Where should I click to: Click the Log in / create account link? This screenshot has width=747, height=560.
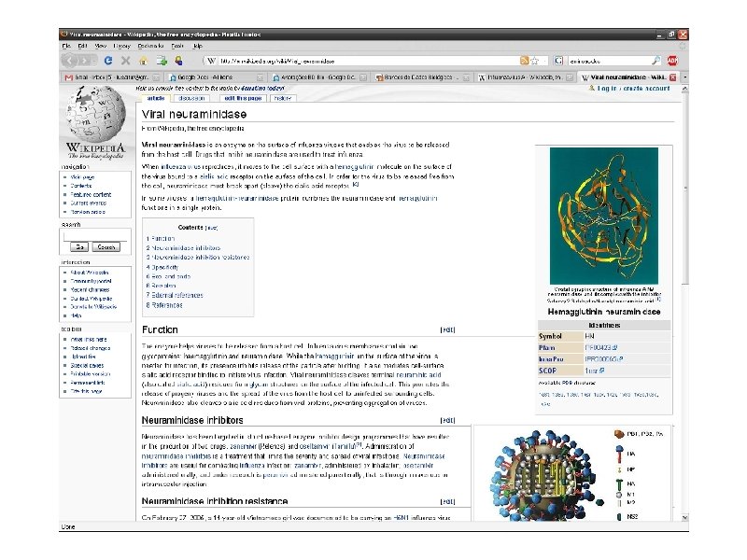[x=634, y=89]
